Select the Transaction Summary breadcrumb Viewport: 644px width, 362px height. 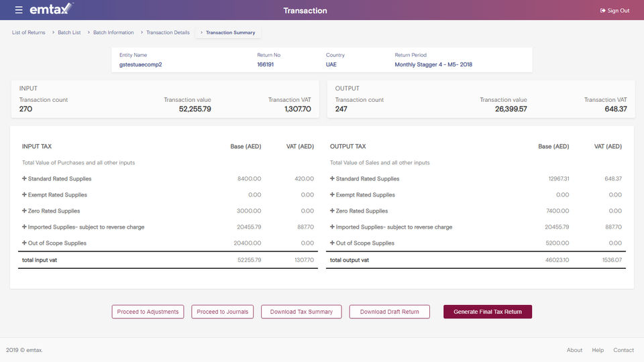coord(230,32)
